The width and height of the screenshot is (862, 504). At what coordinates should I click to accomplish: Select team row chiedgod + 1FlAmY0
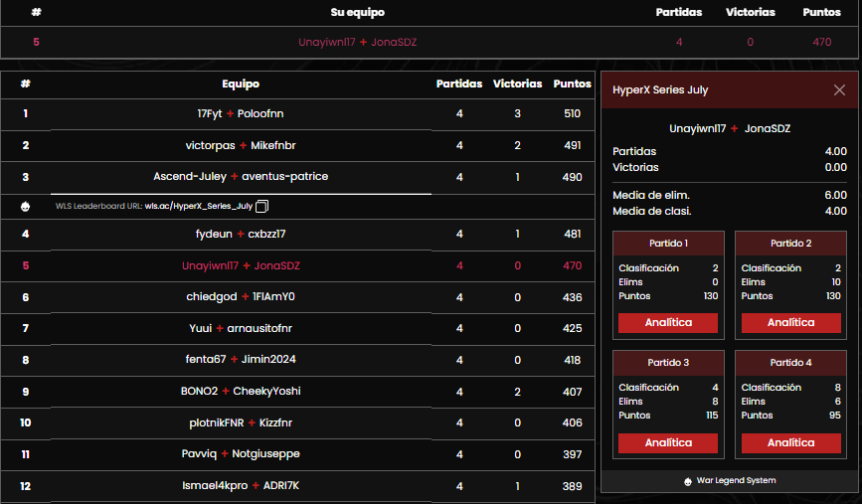tap(297, 297)
